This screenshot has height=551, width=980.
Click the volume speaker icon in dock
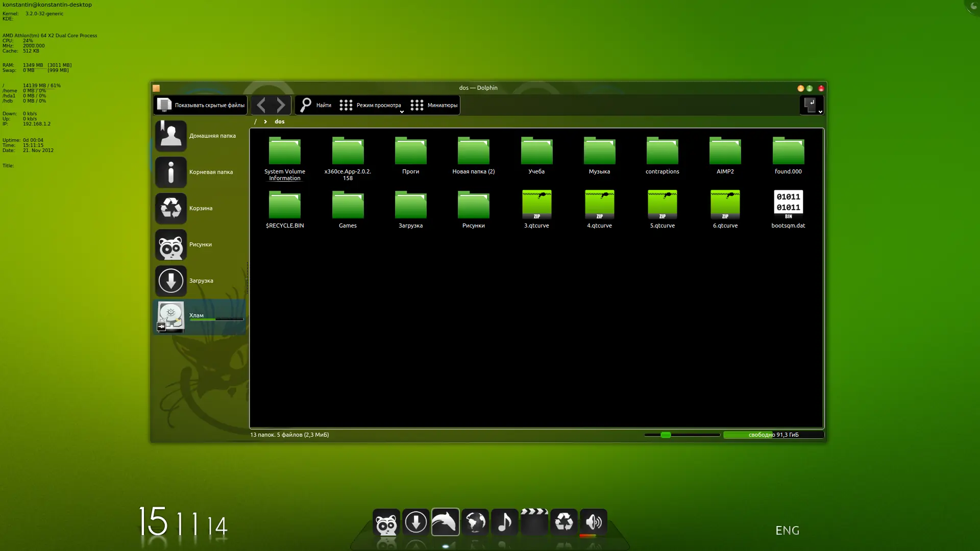pyautogui.click(x=594, y=522)
